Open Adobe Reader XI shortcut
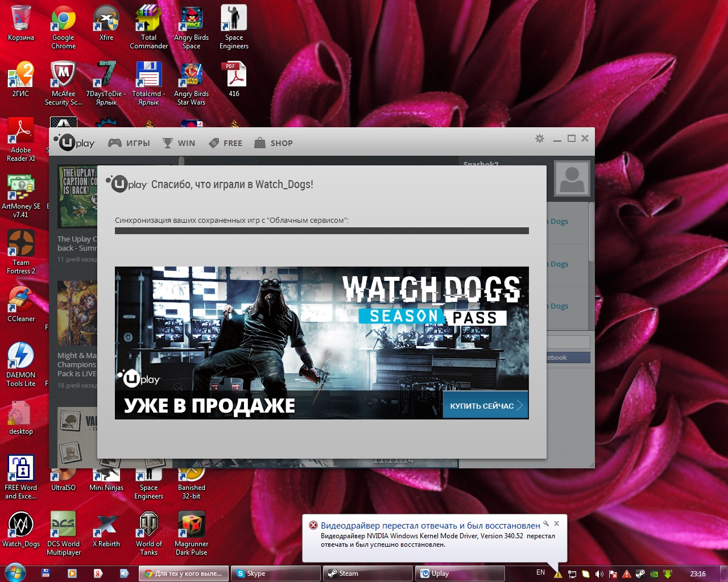This screenshot has width=728, height=582. pos(21,139)
